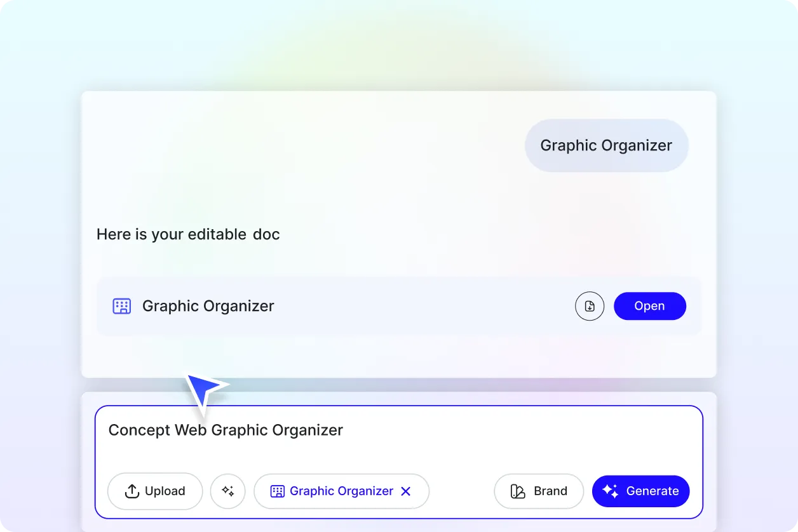Open the Brand style options
798x532 pixels.
pyautogui.click(x=539, y=491)
